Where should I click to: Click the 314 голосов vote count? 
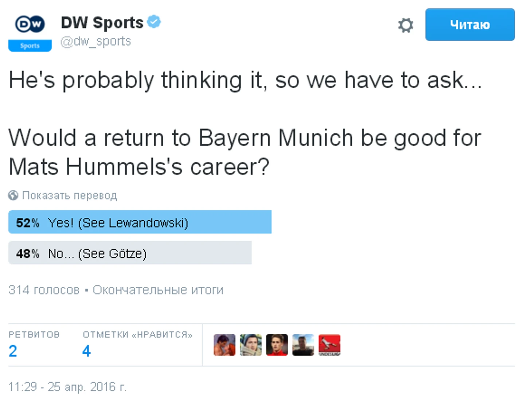tap(44, 290)
